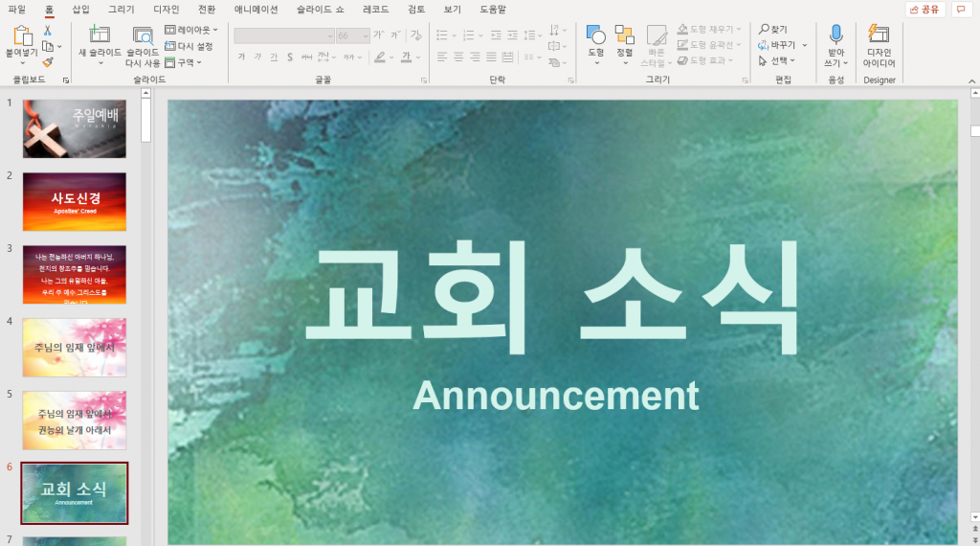Switch to the Slide Show (슬라이드 쇼) tab

click(x=320, y=10)
